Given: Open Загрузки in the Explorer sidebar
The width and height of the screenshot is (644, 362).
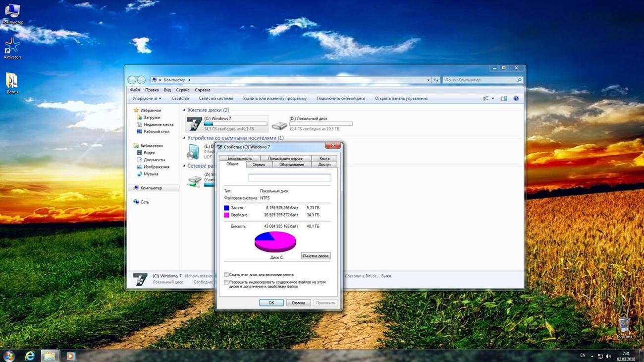Looking at the screenshot, I should point(152,118).
